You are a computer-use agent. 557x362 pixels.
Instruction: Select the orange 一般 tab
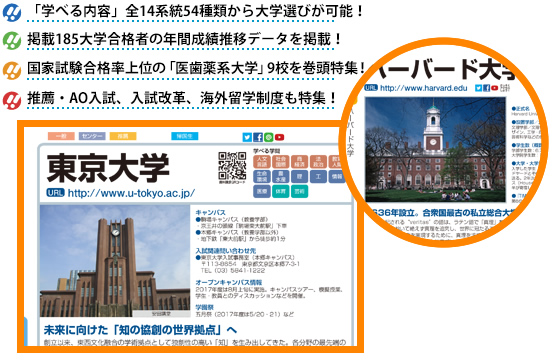point(61,136)
